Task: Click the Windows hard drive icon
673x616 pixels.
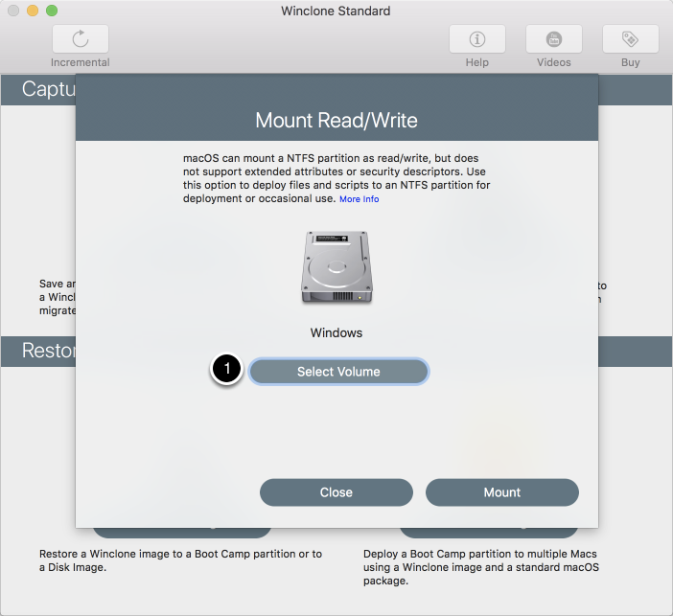Action: tap(336, 267)
